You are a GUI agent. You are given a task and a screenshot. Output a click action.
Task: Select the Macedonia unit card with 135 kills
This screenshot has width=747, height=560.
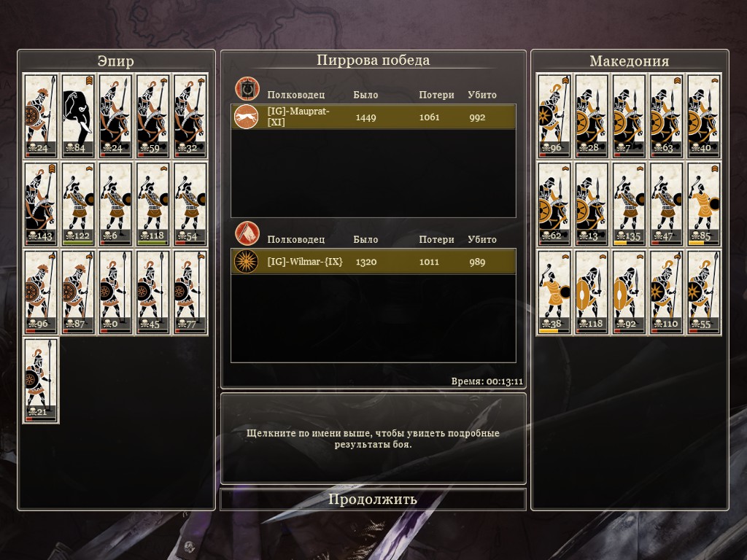click(x=629, y=204)
